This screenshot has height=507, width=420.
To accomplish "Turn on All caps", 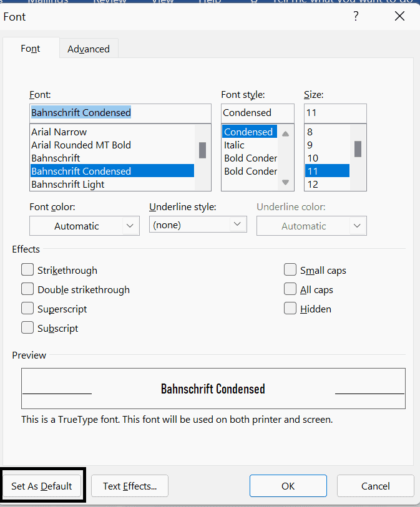I will tap(290, 289).
